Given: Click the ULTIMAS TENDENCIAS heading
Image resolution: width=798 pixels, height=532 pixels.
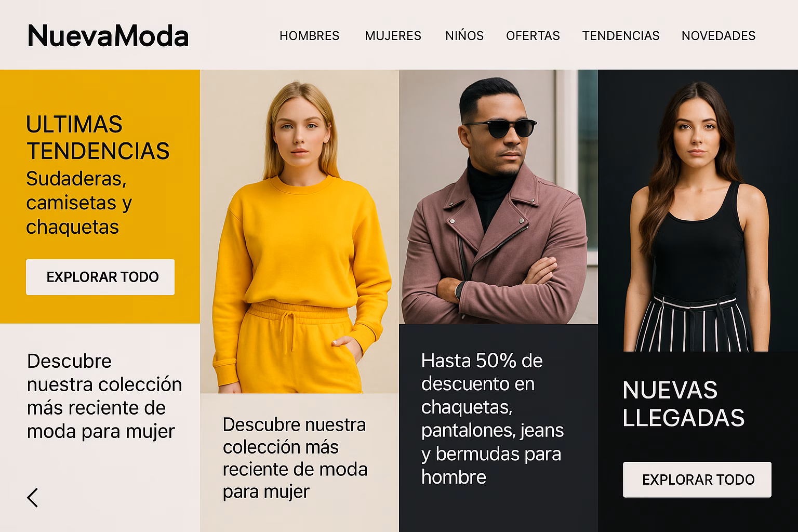Looking at the screenshot, I should tap(98, 138).
